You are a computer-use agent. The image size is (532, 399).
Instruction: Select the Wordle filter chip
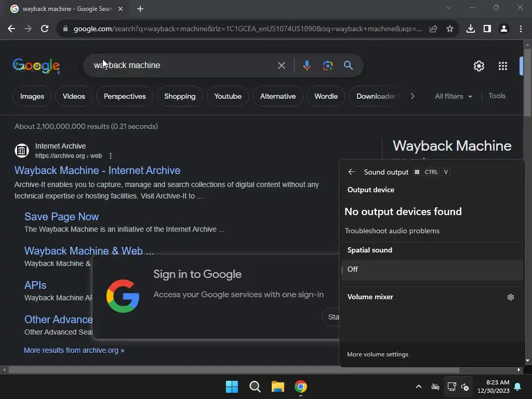(326, 96)
